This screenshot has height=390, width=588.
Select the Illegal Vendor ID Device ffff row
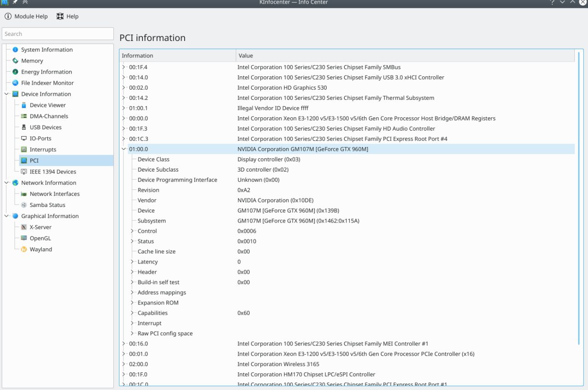point(347,108)
